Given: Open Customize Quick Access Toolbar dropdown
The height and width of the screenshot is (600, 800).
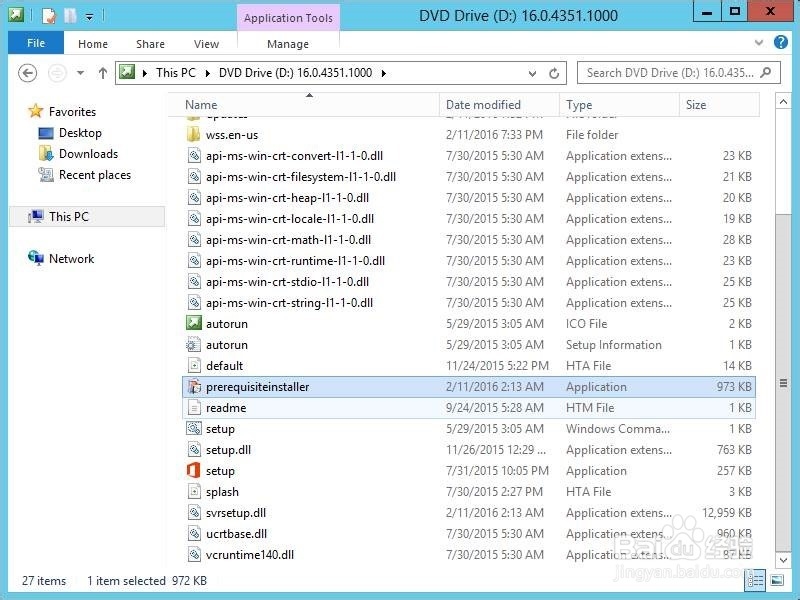Looking at the screenshot, I should coord(89,17).
